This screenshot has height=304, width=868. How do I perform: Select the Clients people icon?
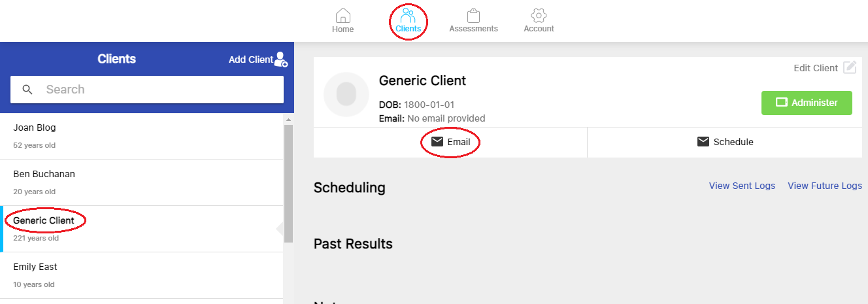[x=408, y=15]
